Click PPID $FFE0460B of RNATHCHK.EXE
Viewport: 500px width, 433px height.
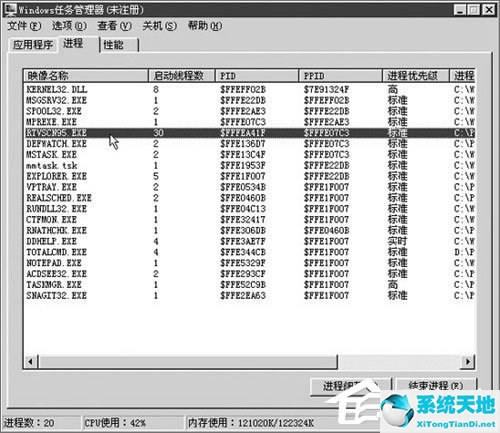click(326, 230)
